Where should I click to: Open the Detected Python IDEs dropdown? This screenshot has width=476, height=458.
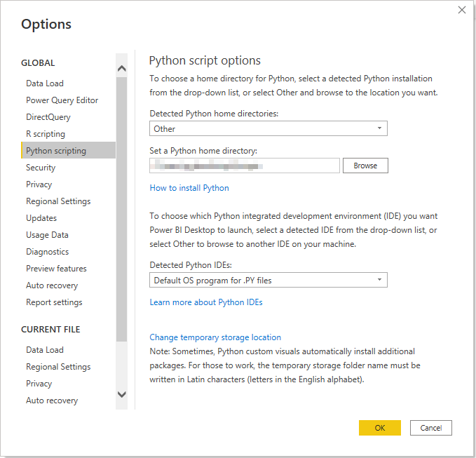[268, 280]
